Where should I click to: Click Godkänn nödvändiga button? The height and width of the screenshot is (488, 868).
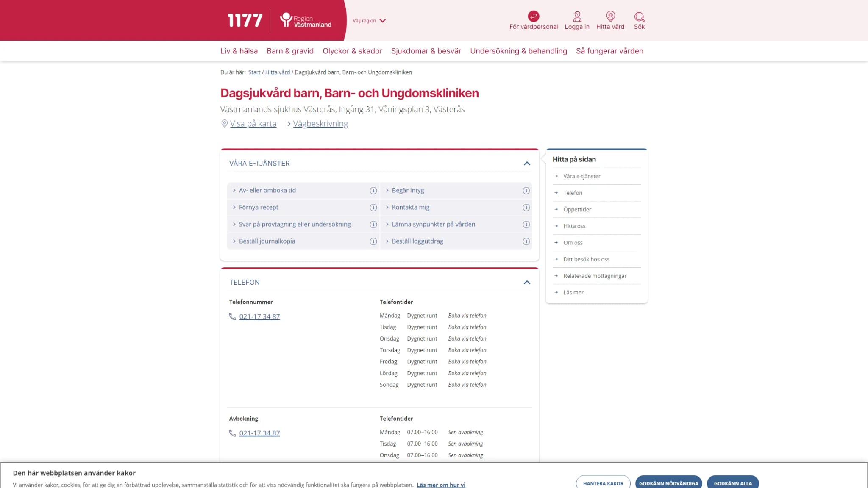pos(668,483)
